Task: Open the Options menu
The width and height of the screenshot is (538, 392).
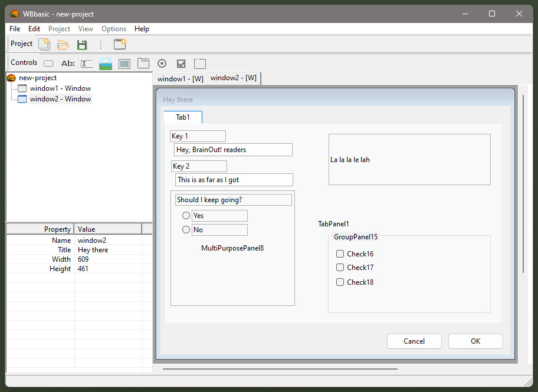Action: click(x=113, y=28)
